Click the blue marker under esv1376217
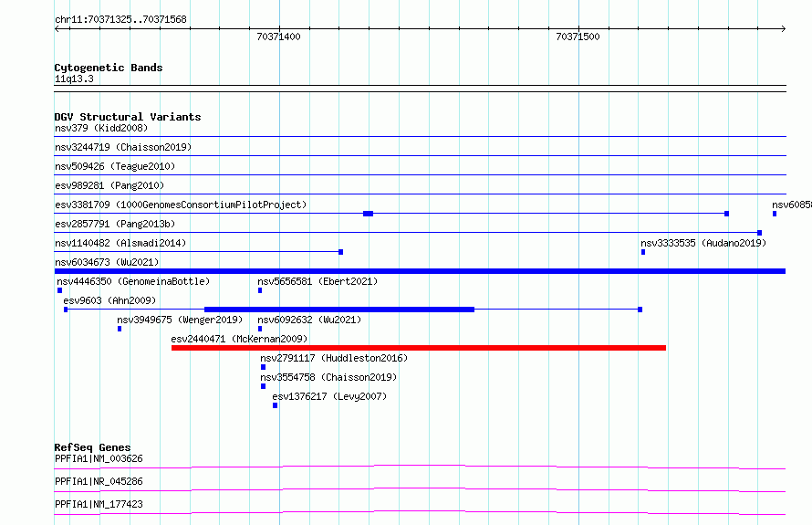 [x=275, y=405]
